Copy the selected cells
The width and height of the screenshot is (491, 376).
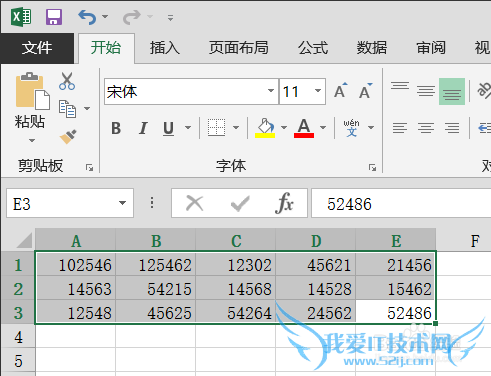coord(68,109)
